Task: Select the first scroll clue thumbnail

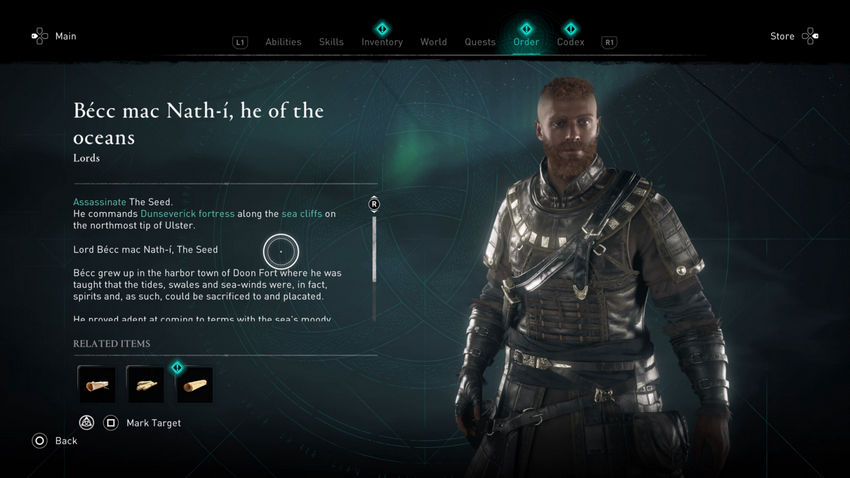Action: tap(96, 384)
